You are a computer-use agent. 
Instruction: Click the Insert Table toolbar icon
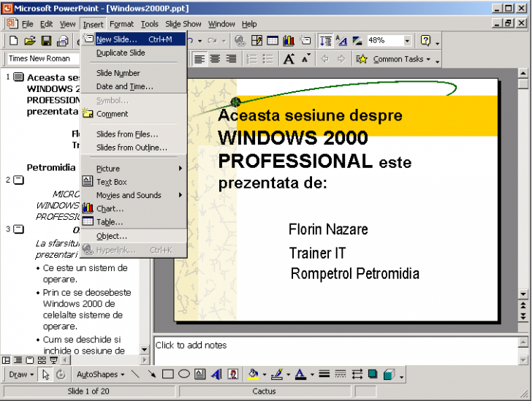coord(273,41)
